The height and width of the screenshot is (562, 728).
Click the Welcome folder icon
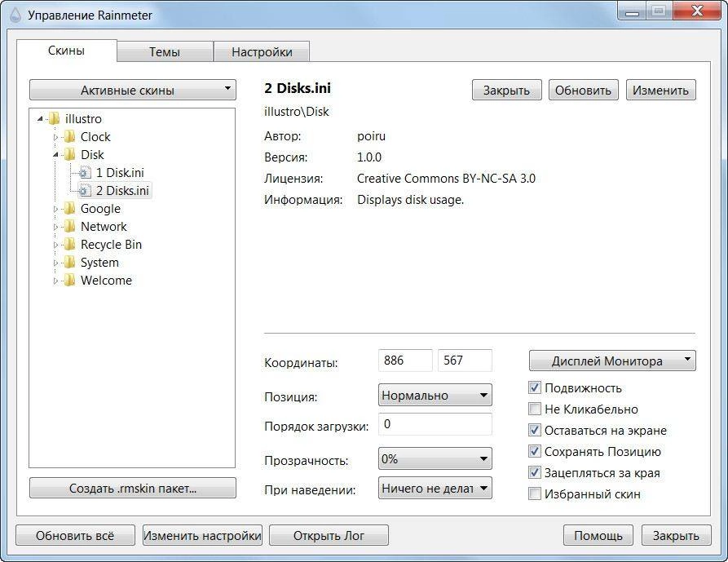pyautogui.click(x=69, y=281)
